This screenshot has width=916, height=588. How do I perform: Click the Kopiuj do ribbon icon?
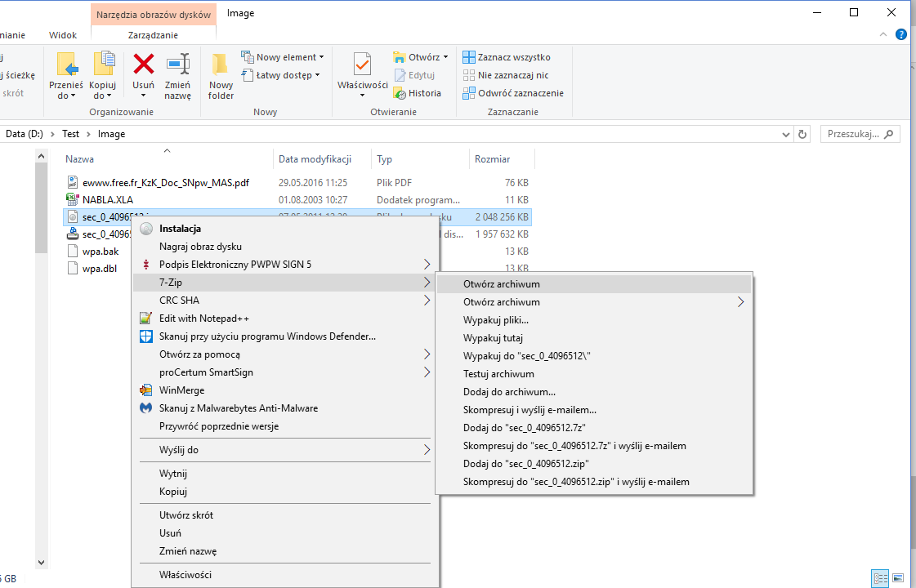pos(103,65)
